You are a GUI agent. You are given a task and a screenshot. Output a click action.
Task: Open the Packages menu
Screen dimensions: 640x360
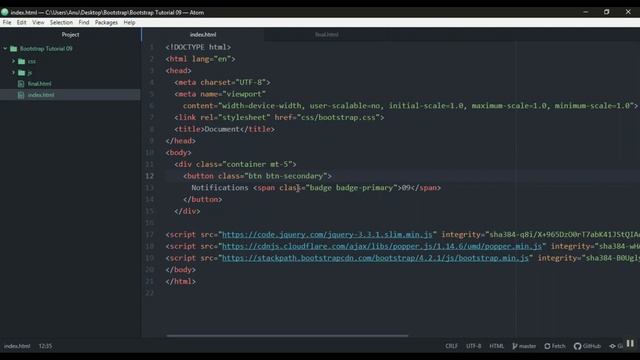pyautogui.click(x=106, y=22)
